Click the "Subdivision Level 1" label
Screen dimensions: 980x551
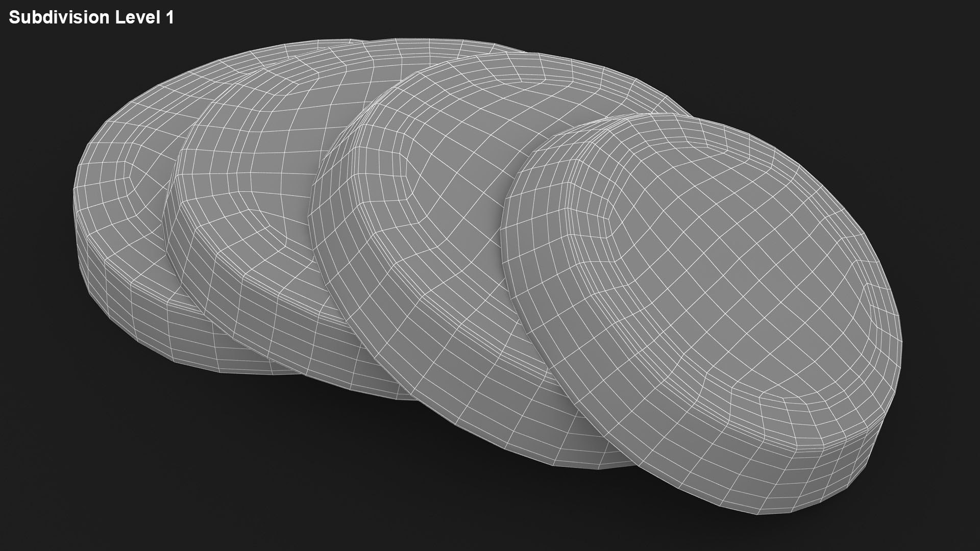point(92,17)
